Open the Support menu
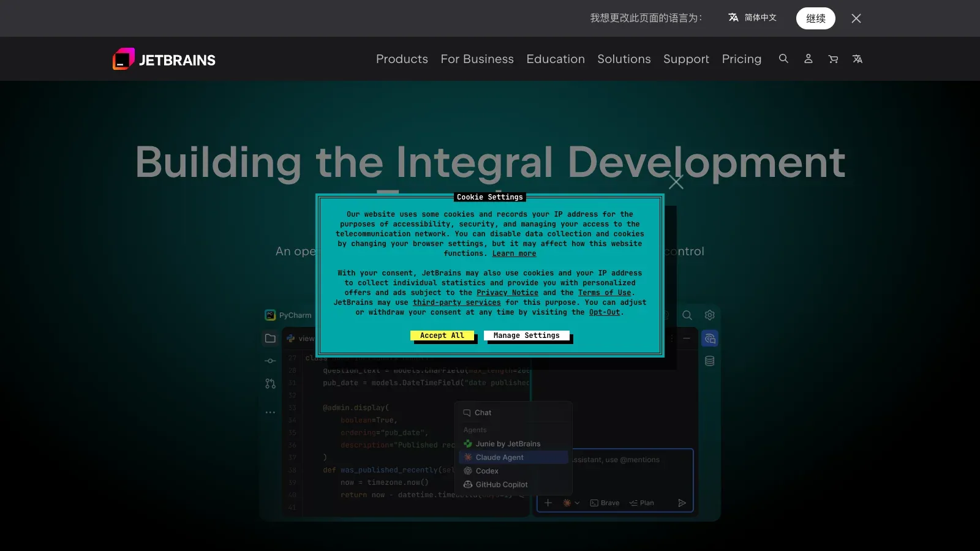Image resolution: width=980 pixels, height=551 pixels. point(686,59)
